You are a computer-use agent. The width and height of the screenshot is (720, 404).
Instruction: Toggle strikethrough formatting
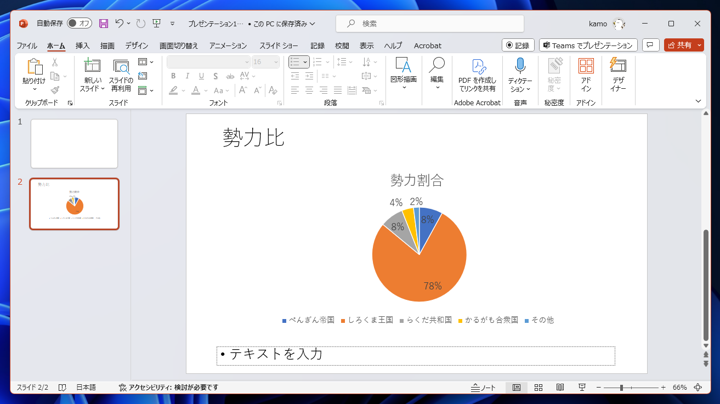pyautogui.click(x=230, y=76)
